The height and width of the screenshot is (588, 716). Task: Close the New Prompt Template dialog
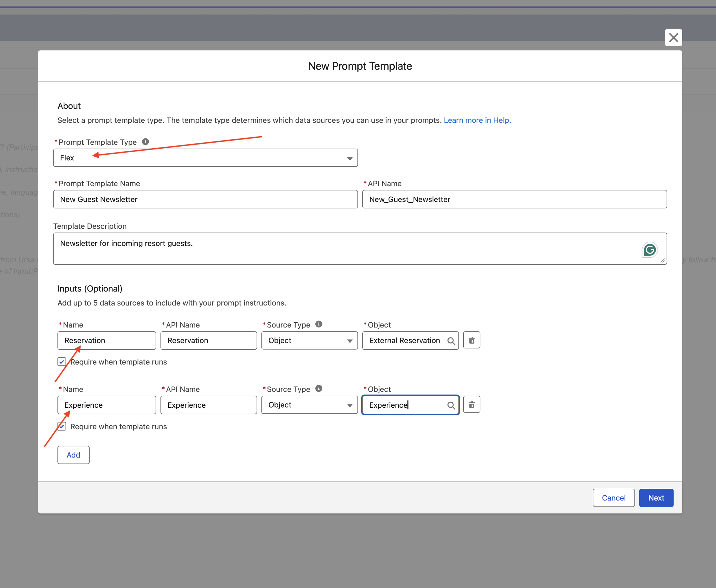673,38
